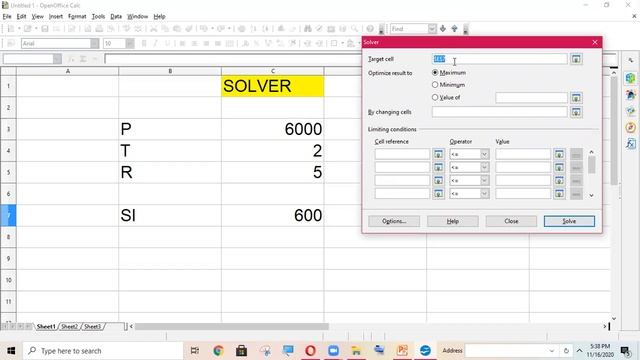Open fourth limiting condition Operator dropdown
The width and height of the screenshot is (640, 360).
tap(484, 193)
